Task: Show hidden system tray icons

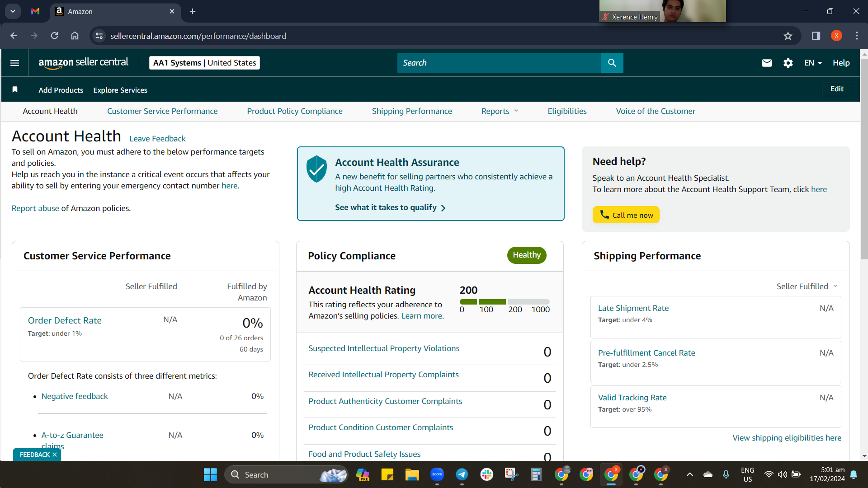Action: (689, 474)
